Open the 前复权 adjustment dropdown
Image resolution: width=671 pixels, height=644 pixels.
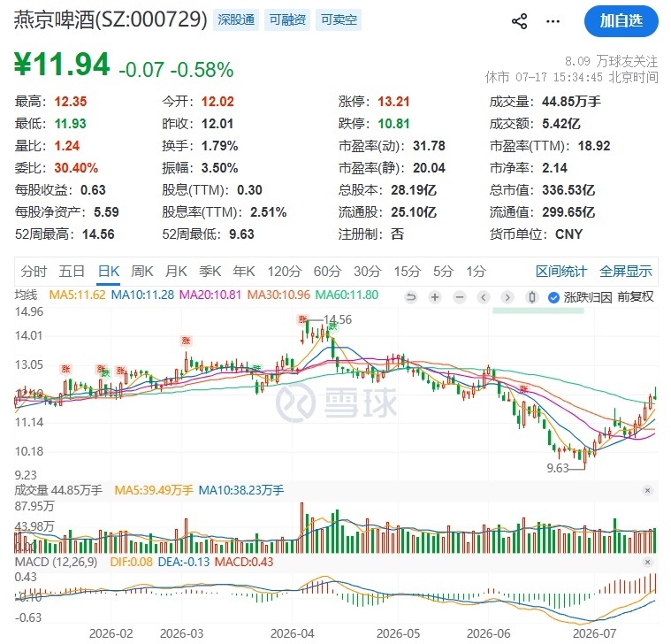[635, 296]
